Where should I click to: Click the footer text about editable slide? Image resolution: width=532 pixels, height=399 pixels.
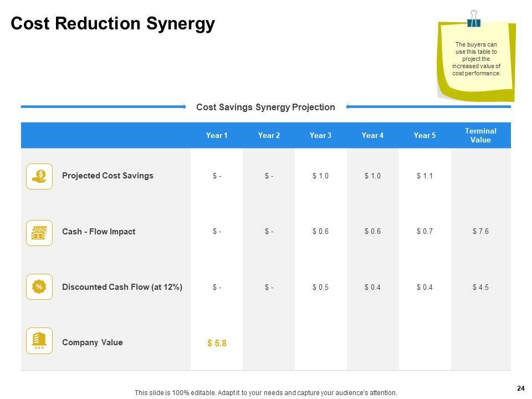tap(266, 393)
